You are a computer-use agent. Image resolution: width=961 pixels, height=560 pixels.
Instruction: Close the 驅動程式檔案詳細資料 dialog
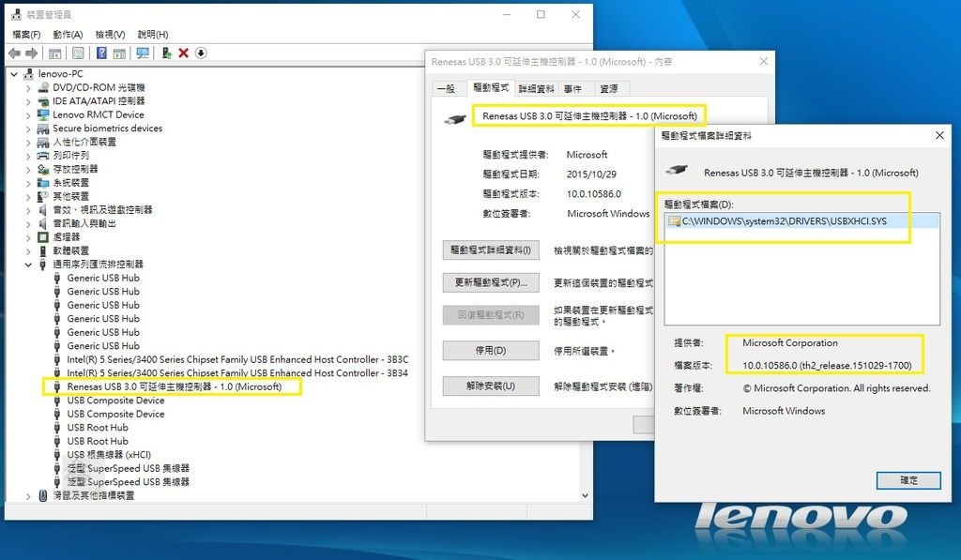pos(938,135)
